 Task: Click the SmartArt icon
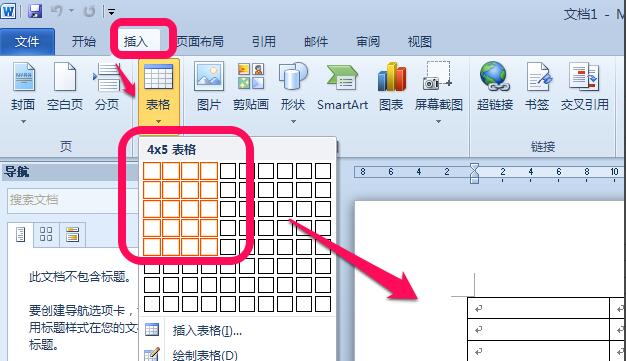point(342,77)
